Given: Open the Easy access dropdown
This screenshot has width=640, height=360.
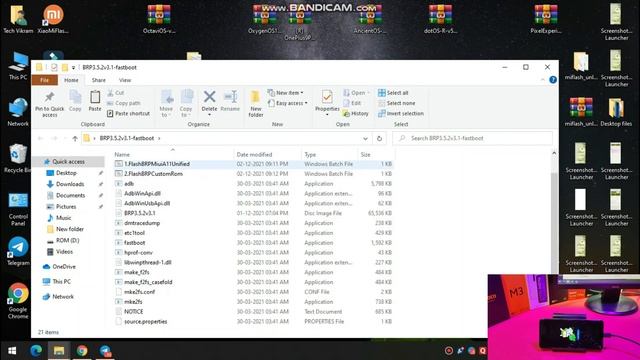Looking at the screenshot, I should click(x=288, y=103).
